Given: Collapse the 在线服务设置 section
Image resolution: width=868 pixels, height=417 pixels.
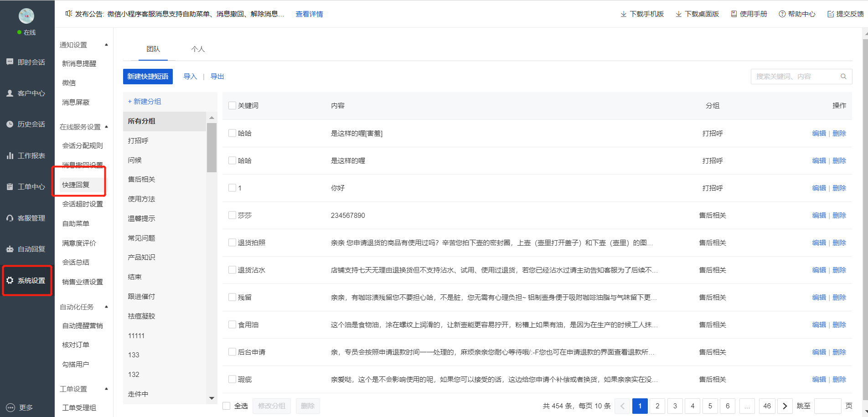Looking at the screenshot, I should coord(106,127).
